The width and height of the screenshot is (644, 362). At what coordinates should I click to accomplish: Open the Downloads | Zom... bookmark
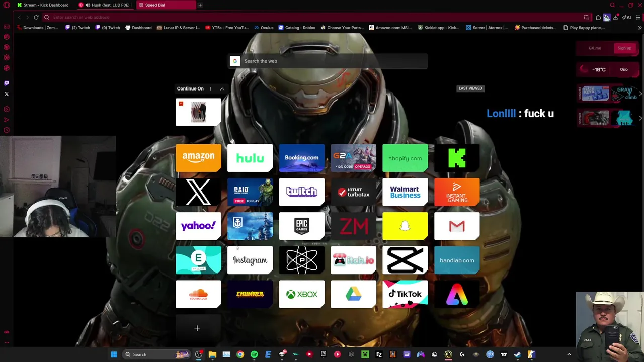37,28
